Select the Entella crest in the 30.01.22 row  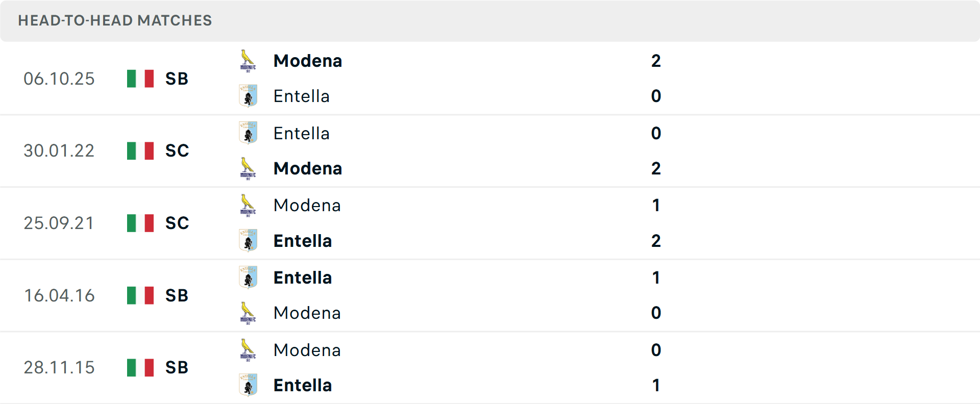[x=248, y=133]
